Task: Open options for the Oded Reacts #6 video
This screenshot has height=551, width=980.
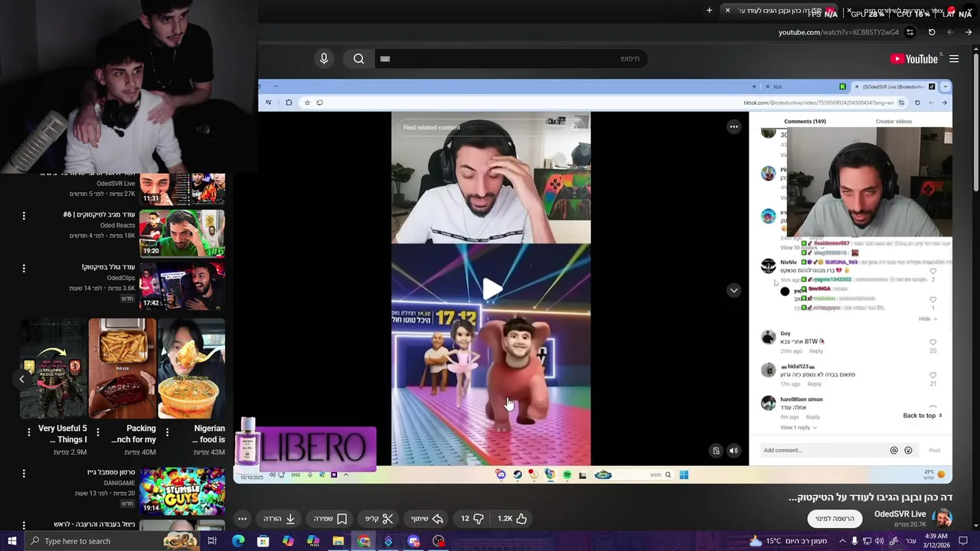Action: coord(24,216)
